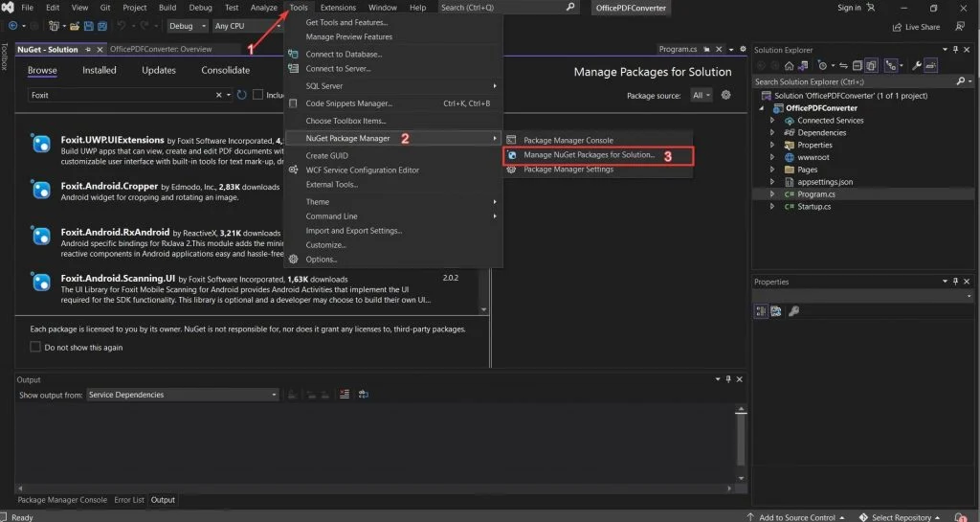The height and width of the screenshot is (522, 980).
Task: Expand the wwwroot folder node
Action: [772, 157]
